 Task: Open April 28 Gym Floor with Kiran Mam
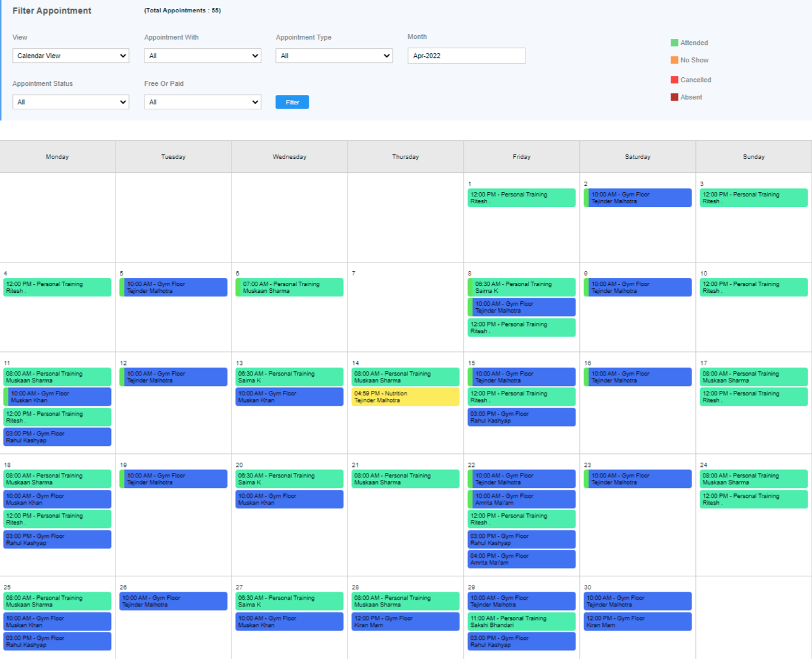(406, 621)
